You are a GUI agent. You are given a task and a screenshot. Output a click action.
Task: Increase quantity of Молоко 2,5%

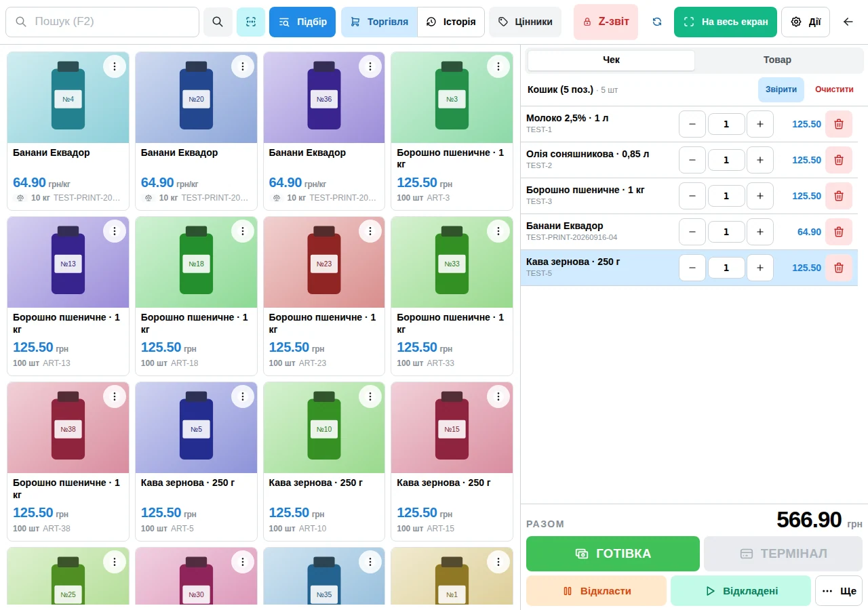point(760,124)
